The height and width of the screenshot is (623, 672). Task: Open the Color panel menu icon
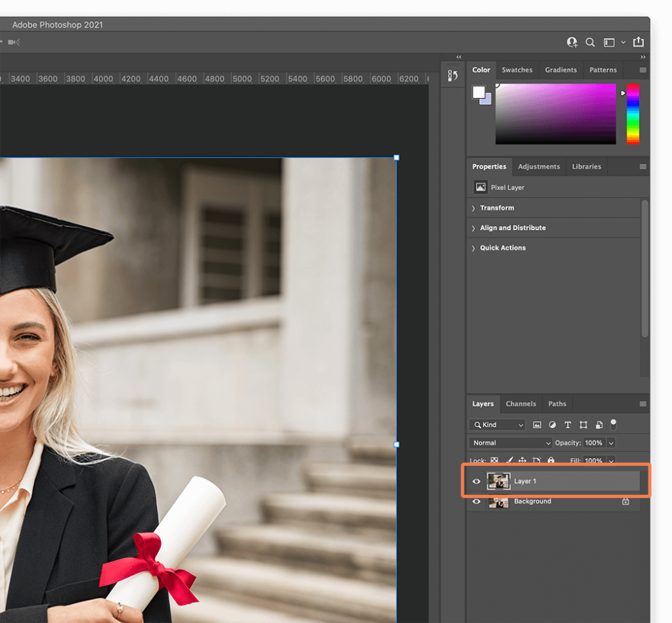[643, 70]
